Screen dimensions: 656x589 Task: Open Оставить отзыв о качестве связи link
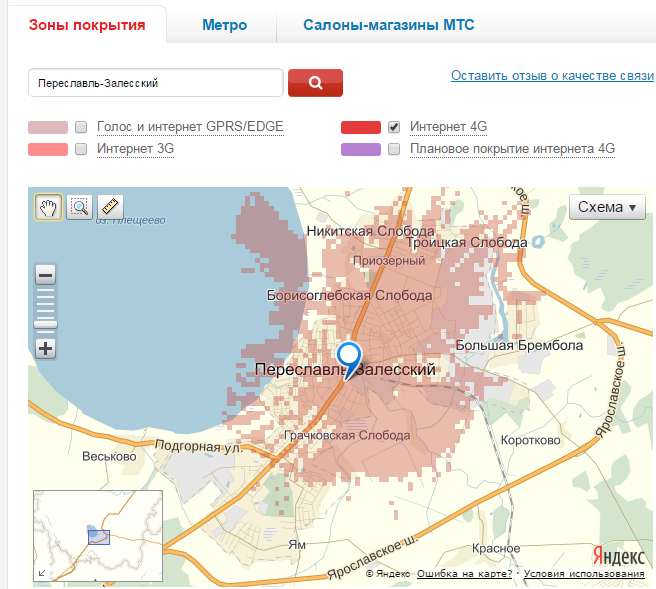(552, 75)
